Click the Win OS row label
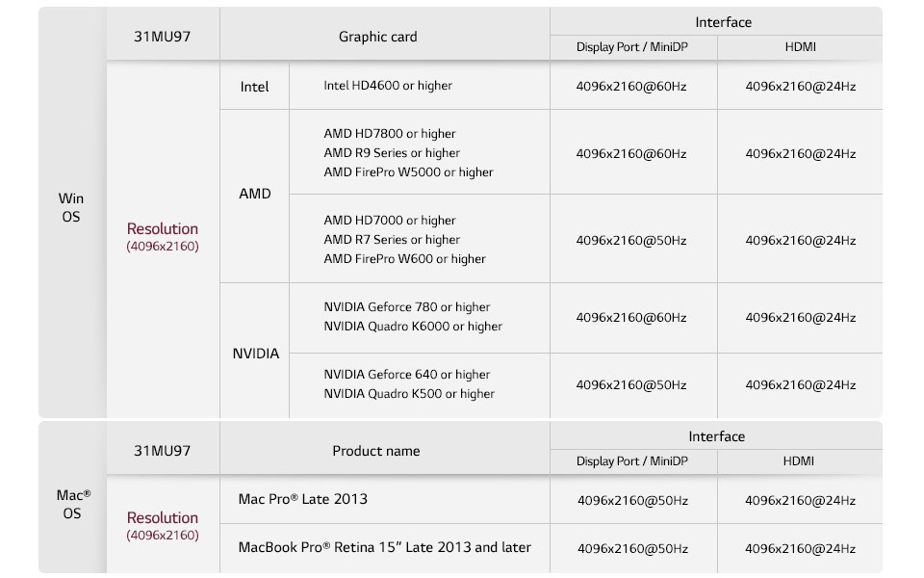 [x=71, y=207]
